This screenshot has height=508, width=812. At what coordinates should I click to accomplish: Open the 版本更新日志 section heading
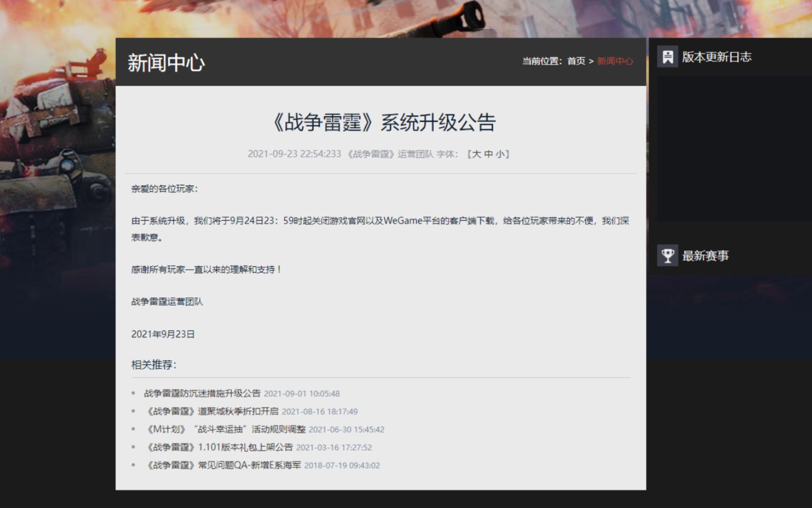(x=717, y=57)
